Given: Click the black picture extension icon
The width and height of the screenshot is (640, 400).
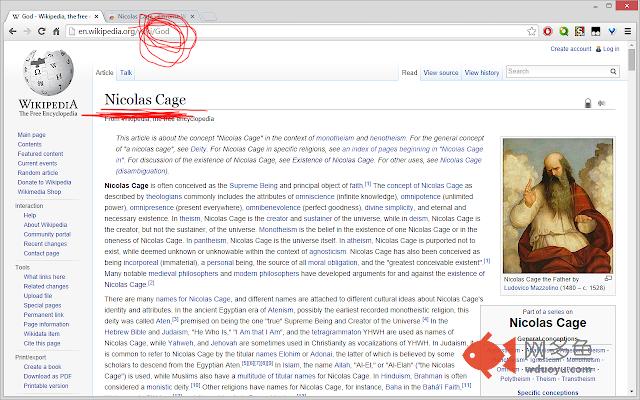Looking at the screenshot, I should (x=596, y=31).
